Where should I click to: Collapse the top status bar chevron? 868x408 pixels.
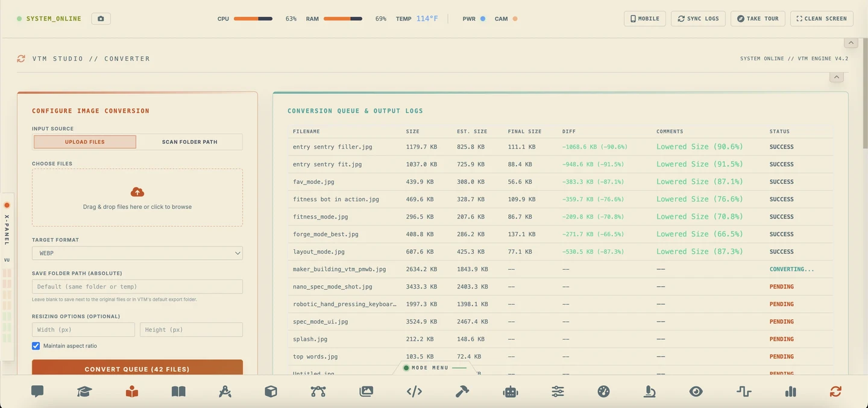(x=851, y=43)
